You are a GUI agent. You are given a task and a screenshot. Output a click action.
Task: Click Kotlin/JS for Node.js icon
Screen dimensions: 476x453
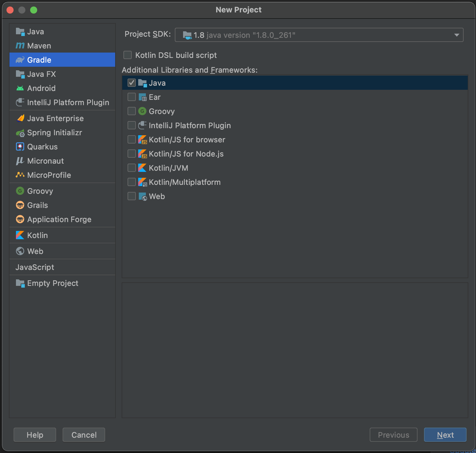142,154
